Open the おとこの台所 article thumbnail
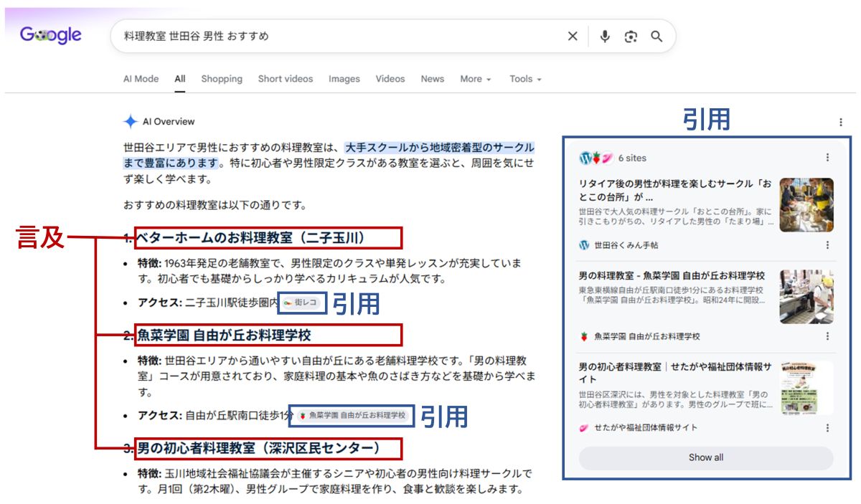 point(806,204)
